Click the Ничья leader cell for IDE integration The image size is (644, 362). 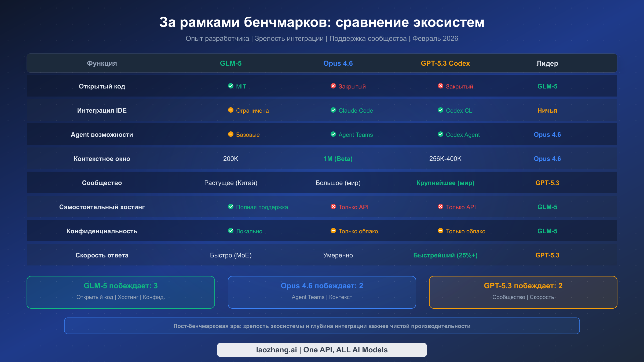[x=547, y=110]
